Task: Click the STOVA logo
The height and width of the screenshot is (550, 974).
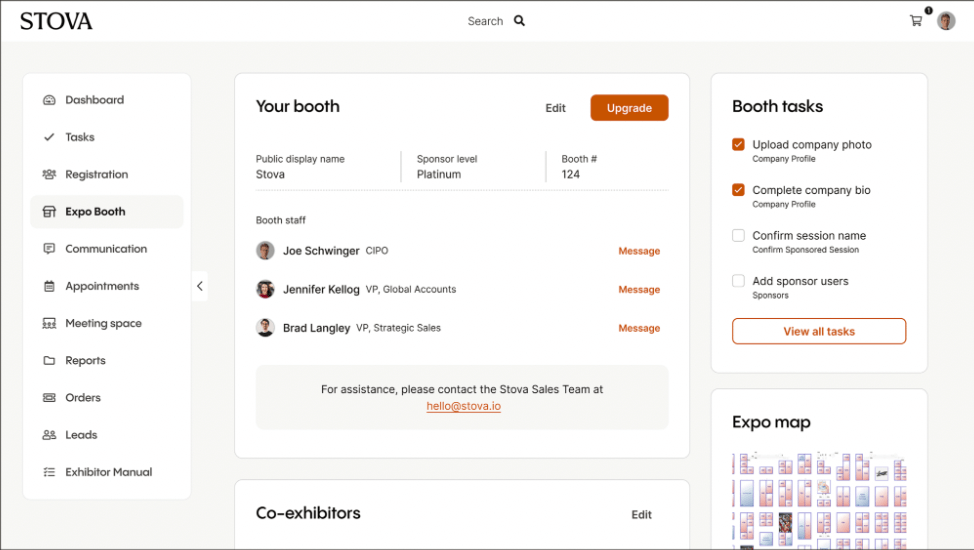Action: coord(56,21)
